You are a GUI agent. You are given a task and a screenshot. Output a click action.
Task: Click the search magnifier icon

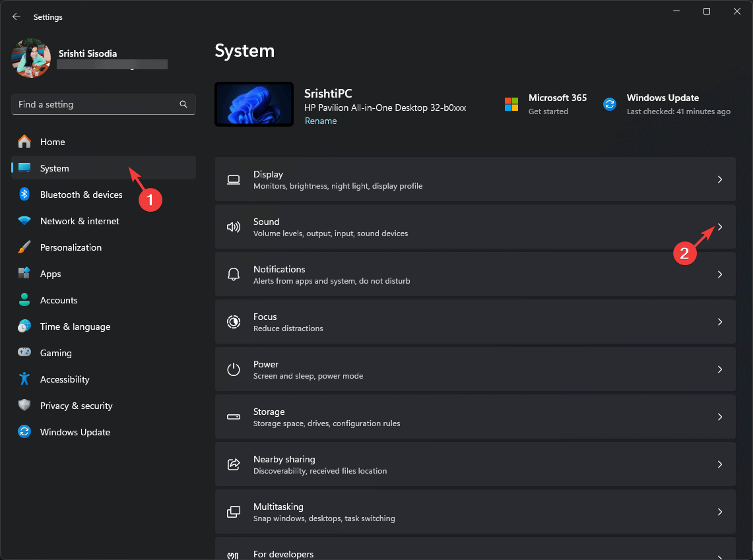[183, 104]
